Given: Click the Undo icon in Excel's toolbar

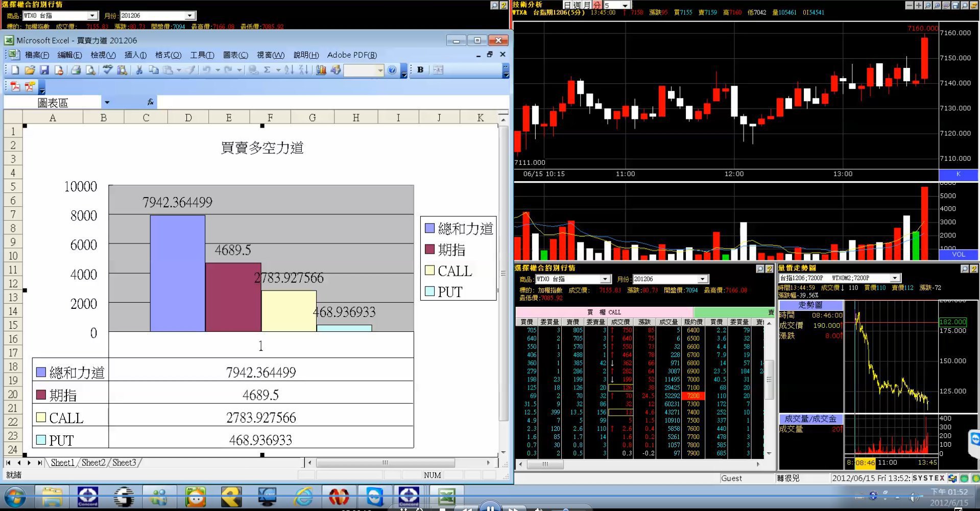Looking at the screenshot, I should pyautogui.click(x=206, y=70).
